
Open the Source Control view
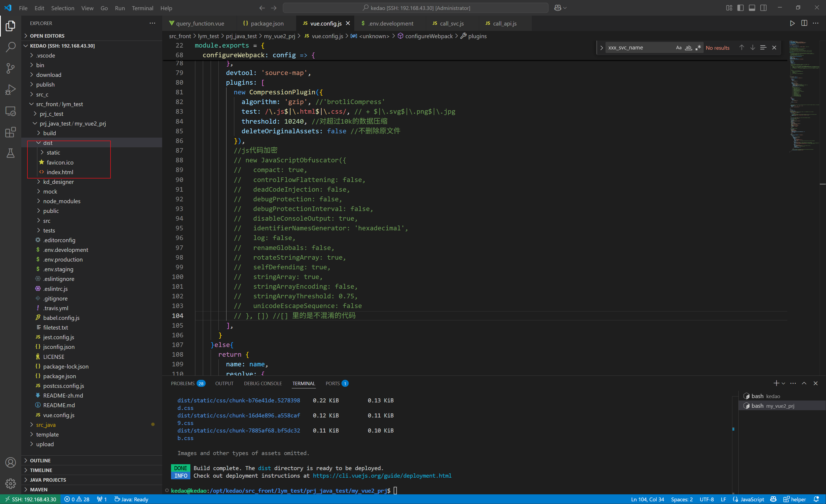(x=10, y=68)
